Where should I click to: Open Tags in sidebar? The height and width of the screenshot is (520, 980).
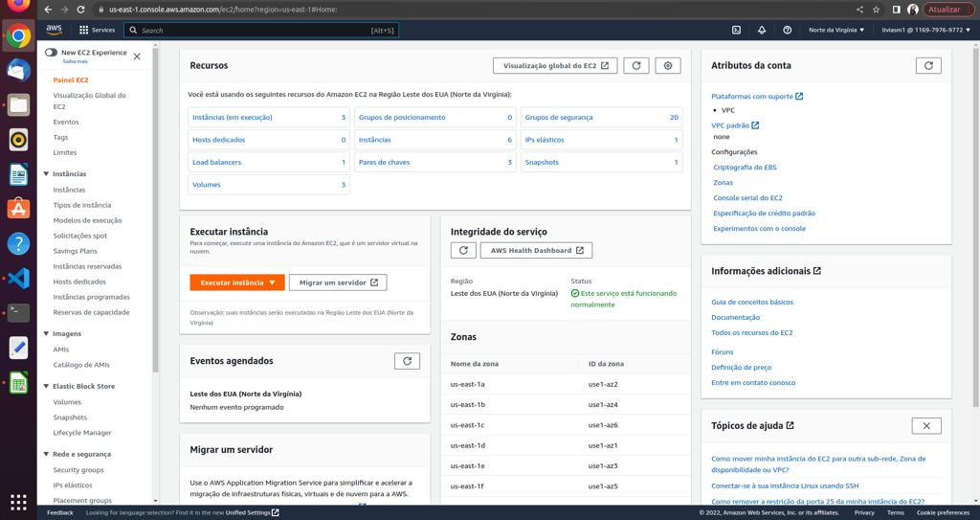[x=60, y=137]
